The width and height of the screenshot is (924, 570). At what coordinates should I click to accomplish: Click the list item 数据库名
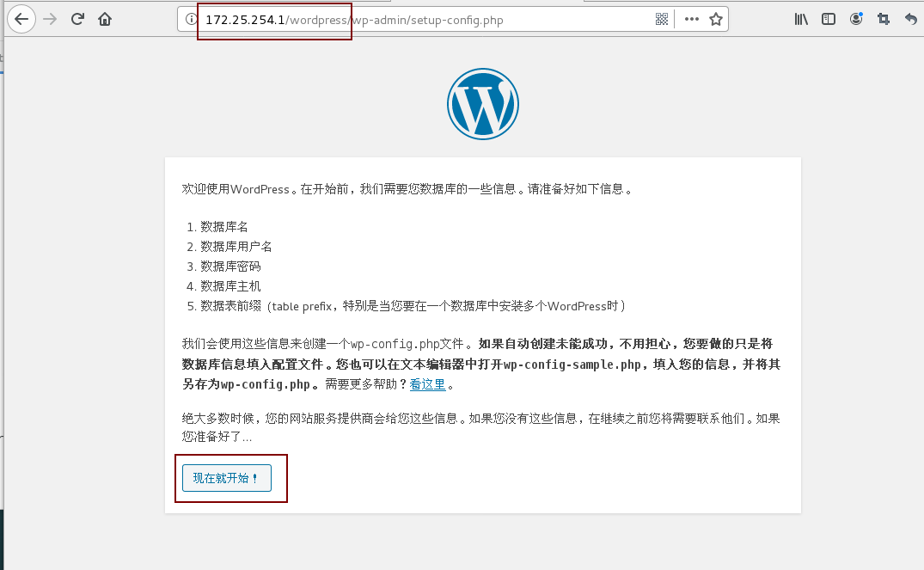(224, 227)
